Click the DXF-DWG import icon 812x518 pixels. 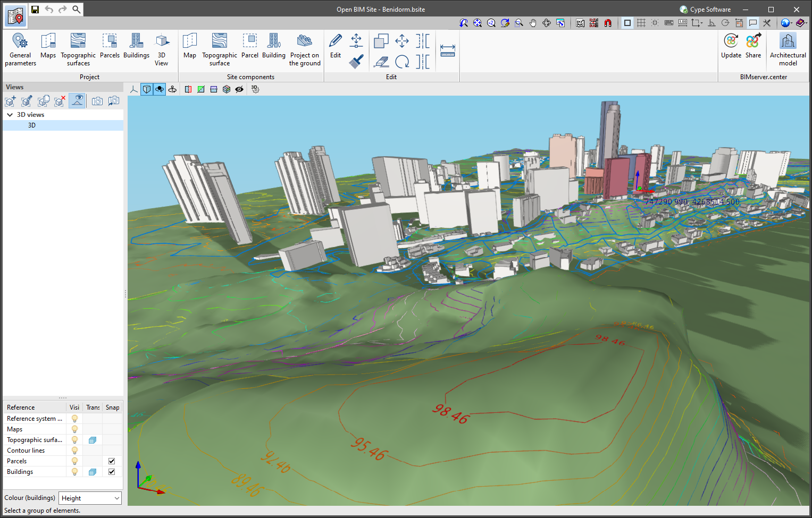(580, 23)
